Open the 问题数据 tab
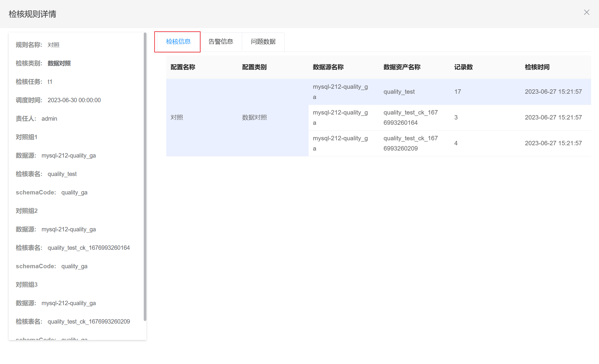The width and height of the screenshot is (599, 364). pos(263,42)
